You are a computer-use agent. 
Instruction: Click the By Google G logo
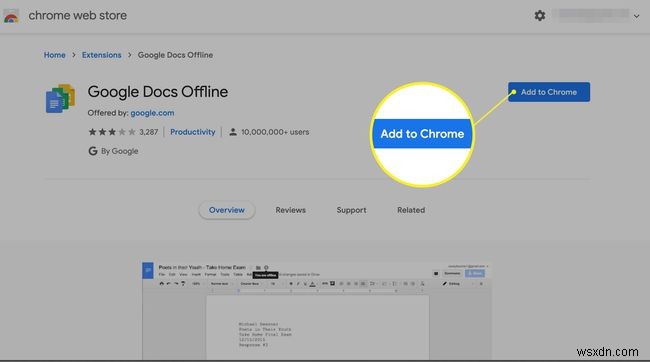coord(93,151)
